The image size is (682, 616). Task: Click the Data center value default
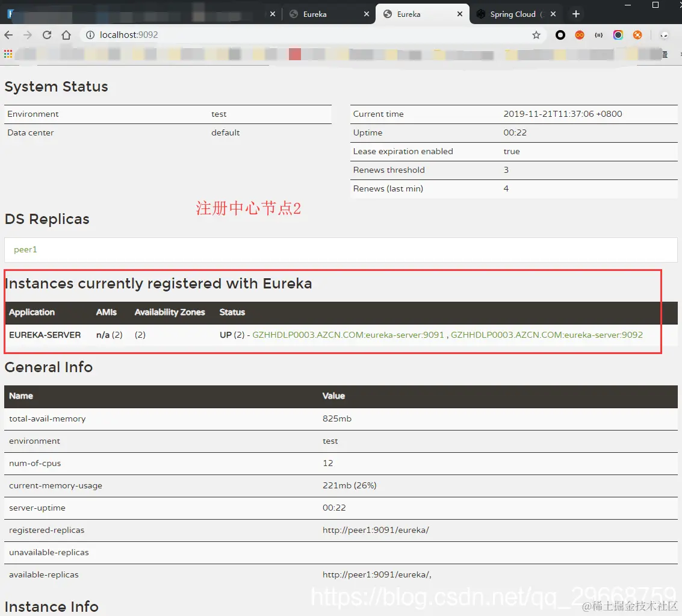pyautogui.click(x=225, y=132)
